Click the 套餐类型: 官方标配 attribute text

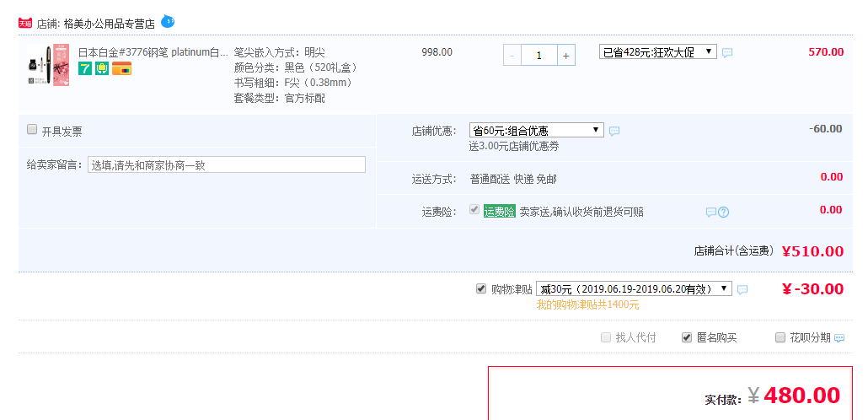[279, 99]
